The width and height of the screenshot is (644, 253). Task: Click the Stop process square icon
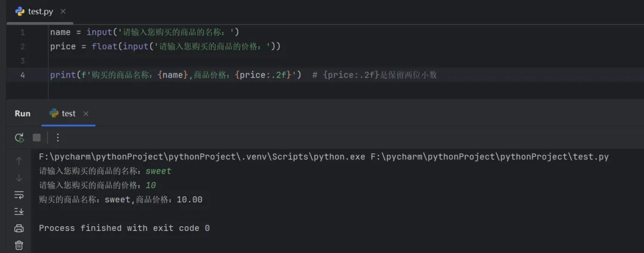pyautogui.click(x=36, y=138)
